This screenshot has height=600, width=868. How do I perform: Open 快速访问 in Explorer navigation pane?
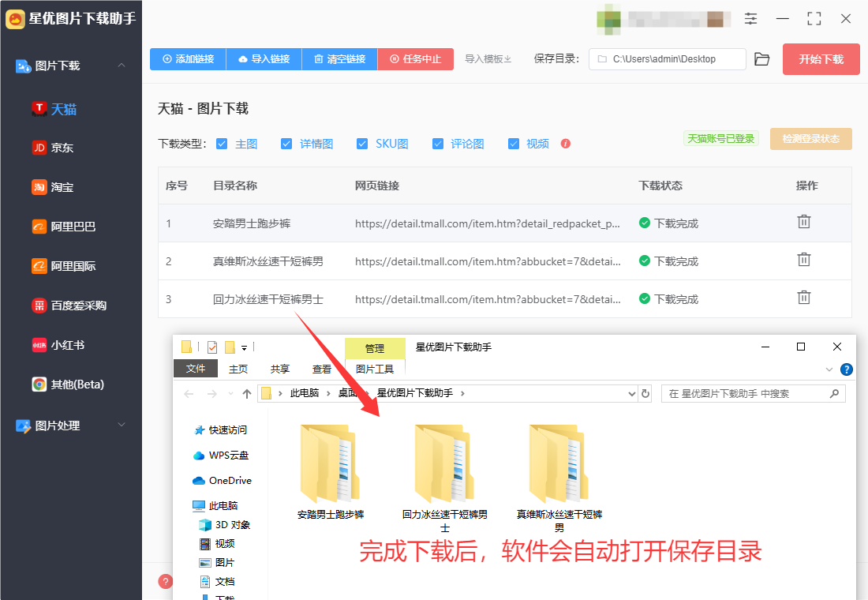(x=221, y=430)
